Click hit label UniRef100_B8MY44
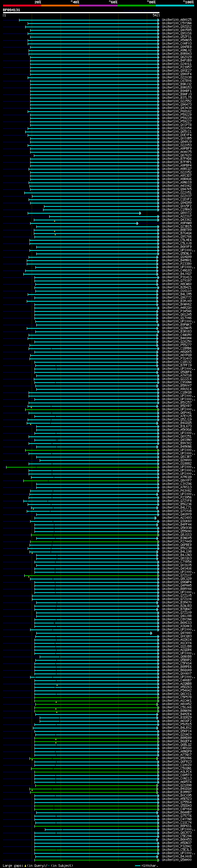Viewport: 197px width, 868px height. tap(177, 589)
